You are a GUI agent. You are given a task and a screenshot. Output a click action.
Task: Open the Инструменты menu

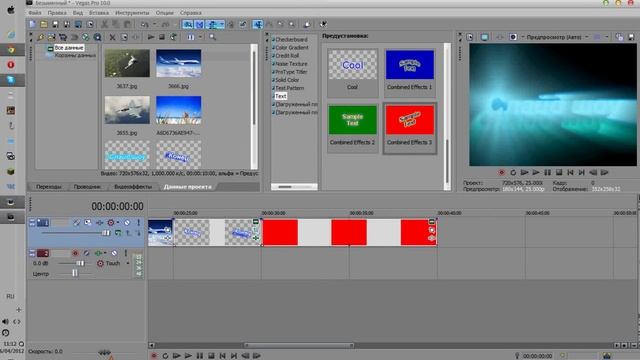132,13
